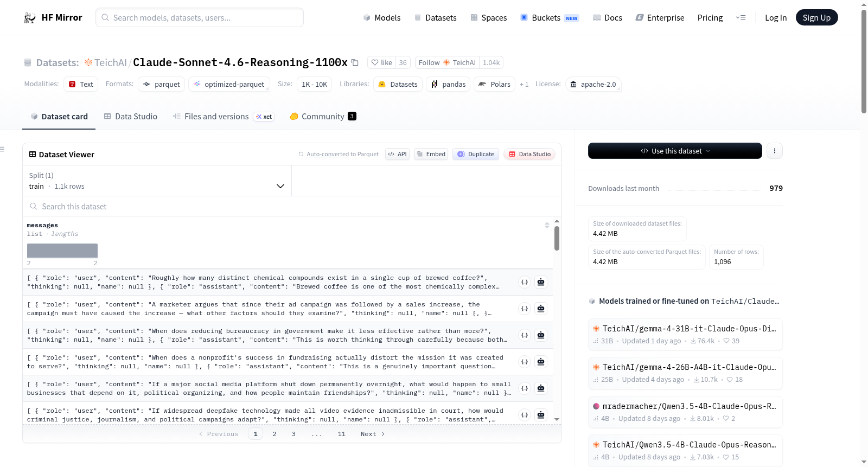Click the Sign Up button
Screen dimensions: 868x467
pos(816,17)
